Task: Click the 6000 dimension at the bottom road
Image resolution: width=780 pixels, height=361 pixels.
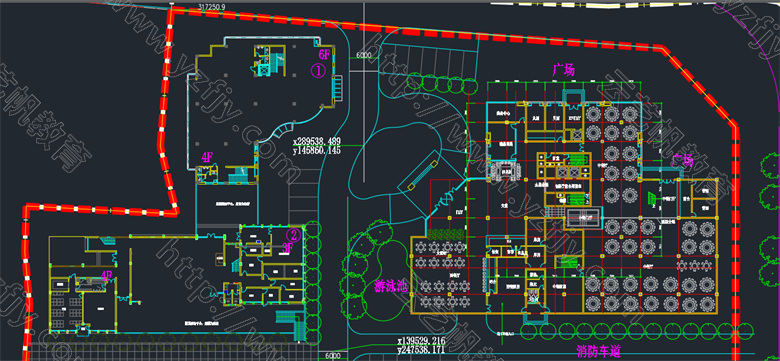Action: 333,356
